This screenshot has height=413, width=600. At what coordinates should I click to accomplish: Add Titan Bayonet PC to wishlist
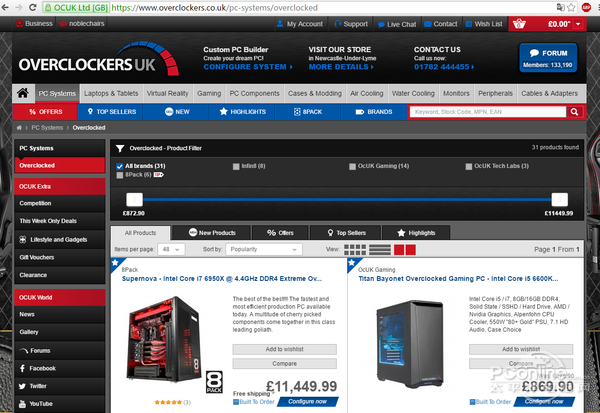(x=521, y=349)
